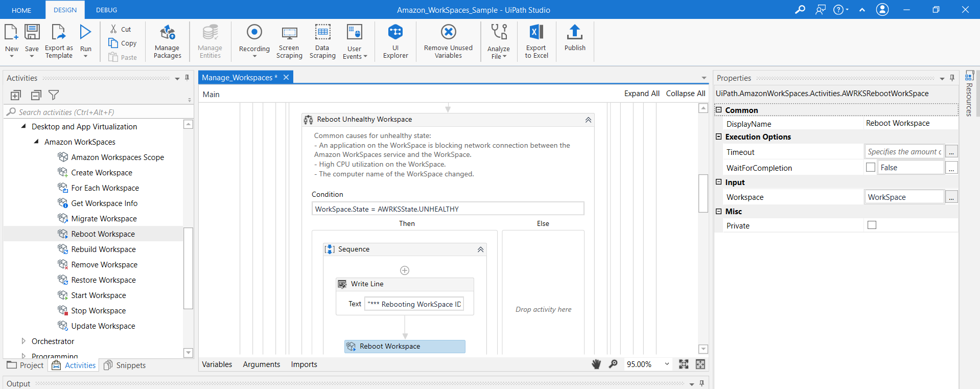Image resolution: width=980 pixels, height=389 pixels.
Task: Launch Data Scraping wizard
Action: [322, 41]
